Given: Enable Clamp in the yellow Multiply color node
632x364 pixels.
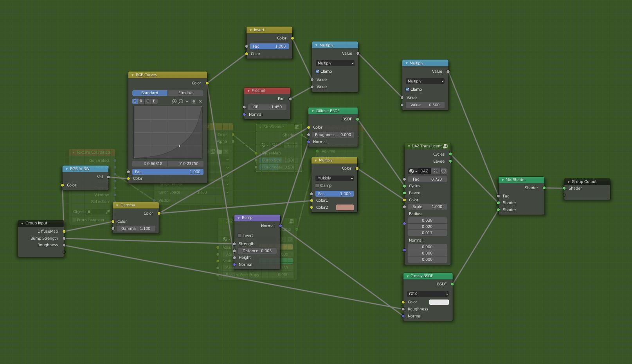Looking at the screenshot, I should pos(317,186).
